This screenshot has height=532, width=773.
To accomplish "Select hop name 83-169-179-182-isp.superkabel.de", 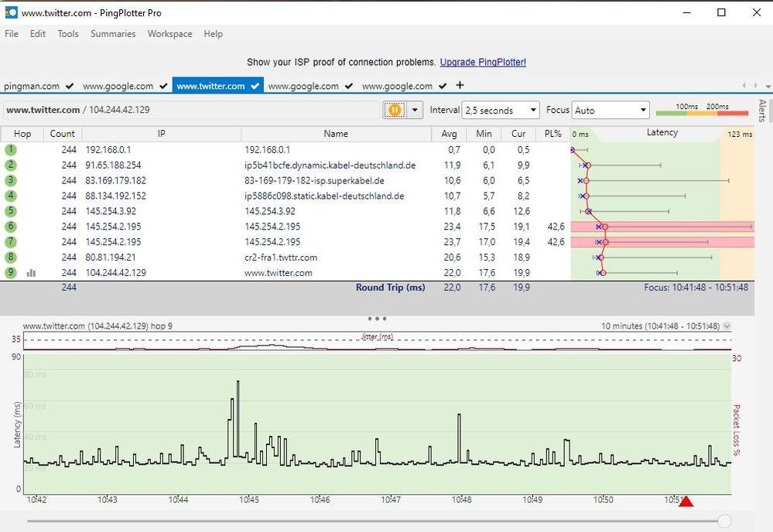I will coord(314,180).
